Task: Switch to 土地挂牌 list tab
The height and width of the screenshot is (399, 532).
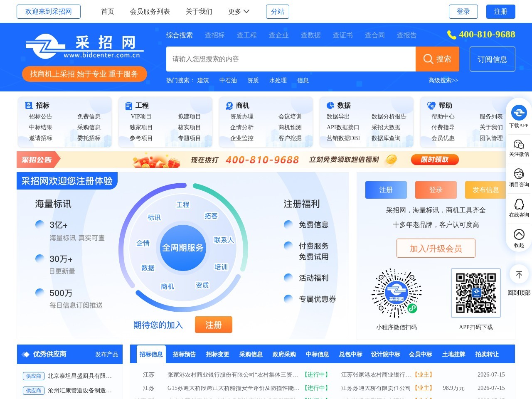Action: click(x=454, y=355)
